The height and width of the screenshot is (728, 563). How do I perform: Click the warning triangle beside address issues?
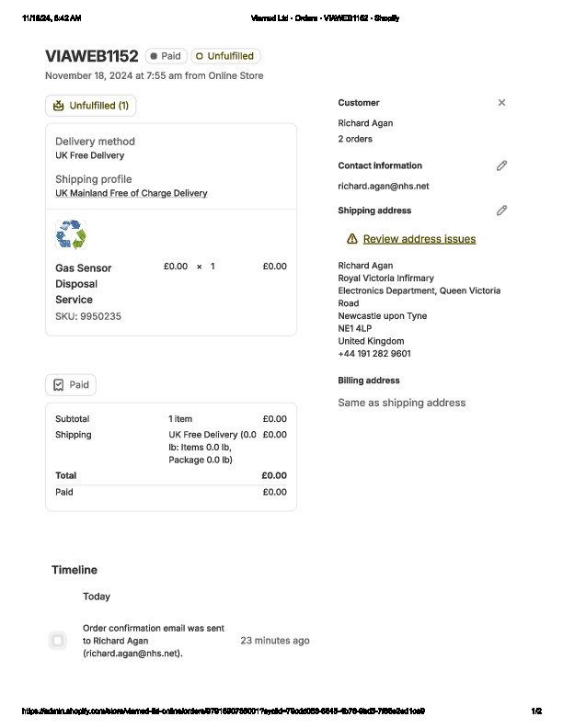[351, 239]
